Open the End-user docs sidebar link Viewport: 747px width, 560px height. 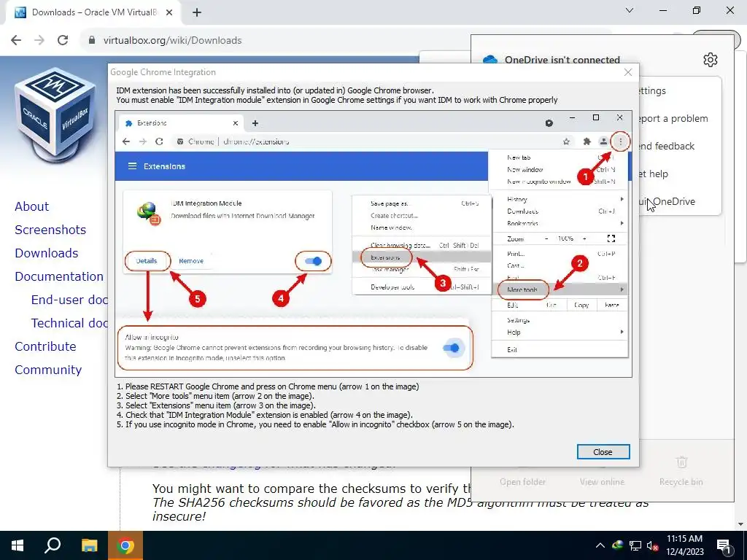69,300
